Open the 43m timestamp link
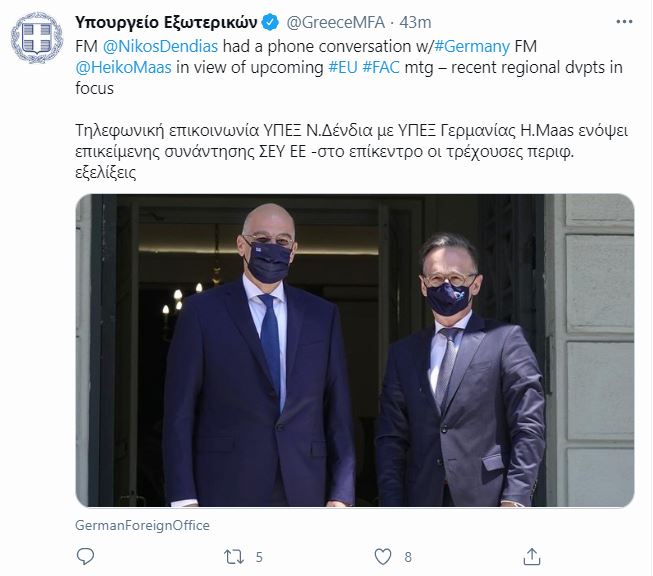This screenshot has height=576, width=653. tap(415, 22)
